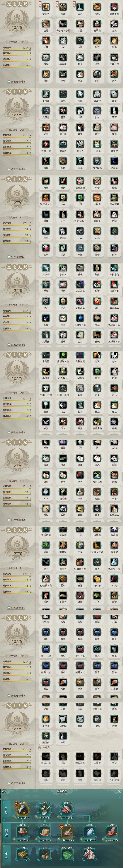The image size is (123, 868).
Task: Select the 坐骑 mount skill icon
Action: tap(90, 854)
